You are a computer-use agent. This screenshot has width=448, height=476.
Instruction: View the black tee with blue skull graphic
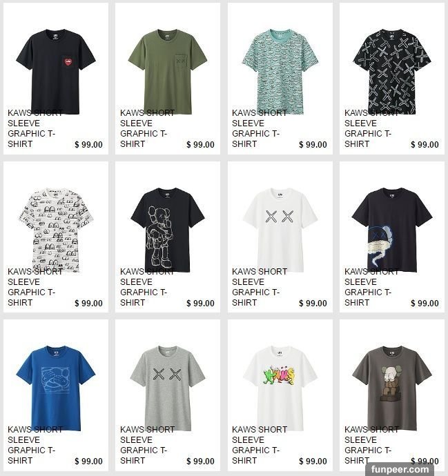(x=392, y=230)
